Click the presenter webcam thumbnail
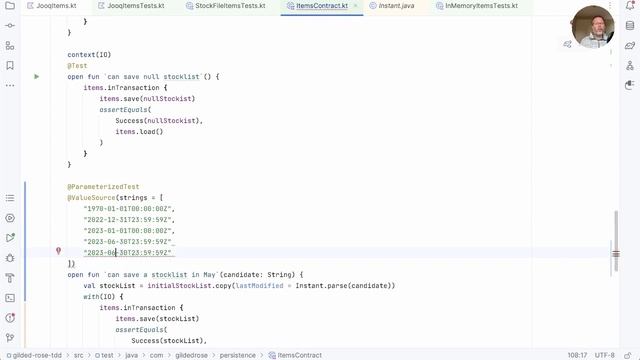 tap(593, 27)
